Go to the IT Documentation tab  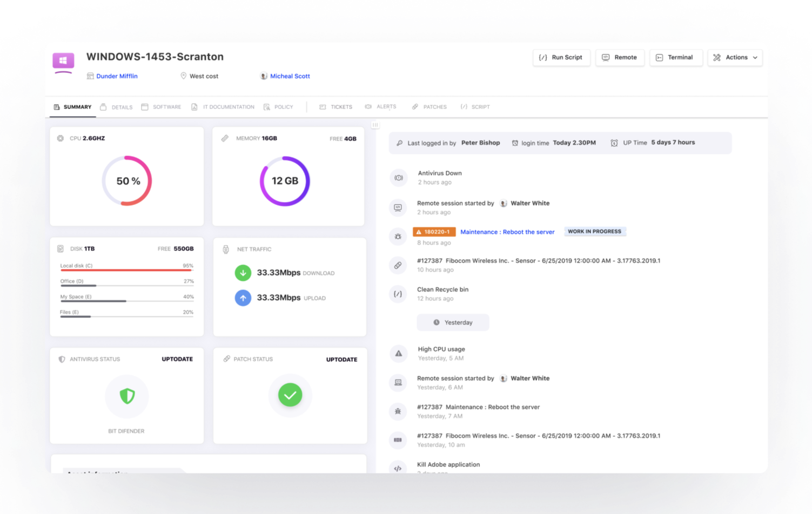point(223,107)
